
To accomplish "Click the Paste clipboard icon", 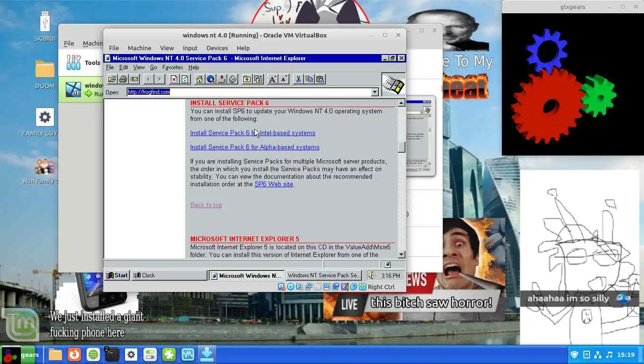I will pos(320,79).
